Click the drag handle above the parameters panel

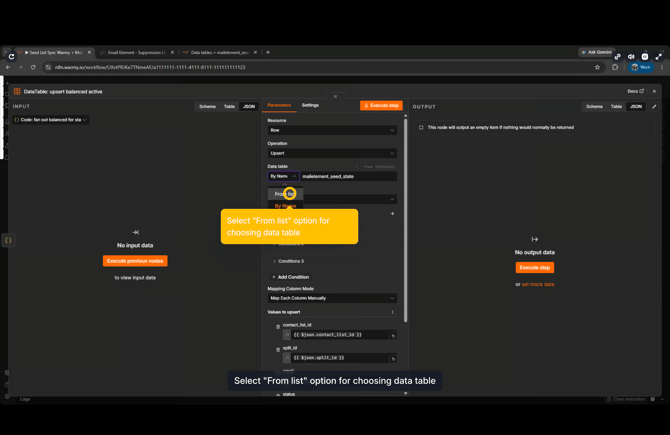[335, 96]
